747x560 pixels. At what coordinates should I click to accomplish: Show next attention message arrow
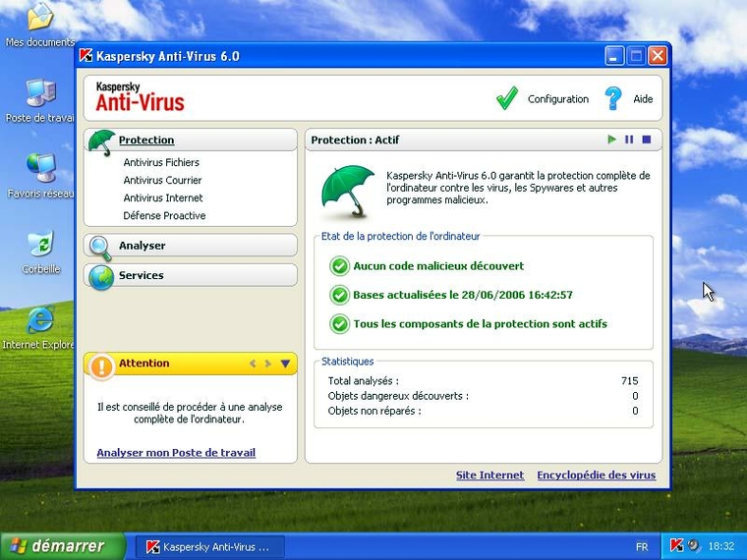[268, 364]
